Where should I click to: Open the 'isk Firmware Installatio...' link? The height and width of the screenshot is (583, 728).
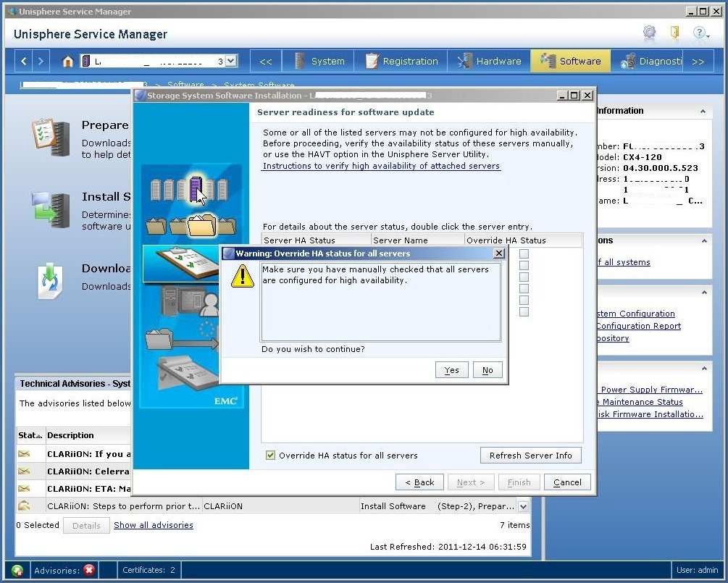(650, 414)
